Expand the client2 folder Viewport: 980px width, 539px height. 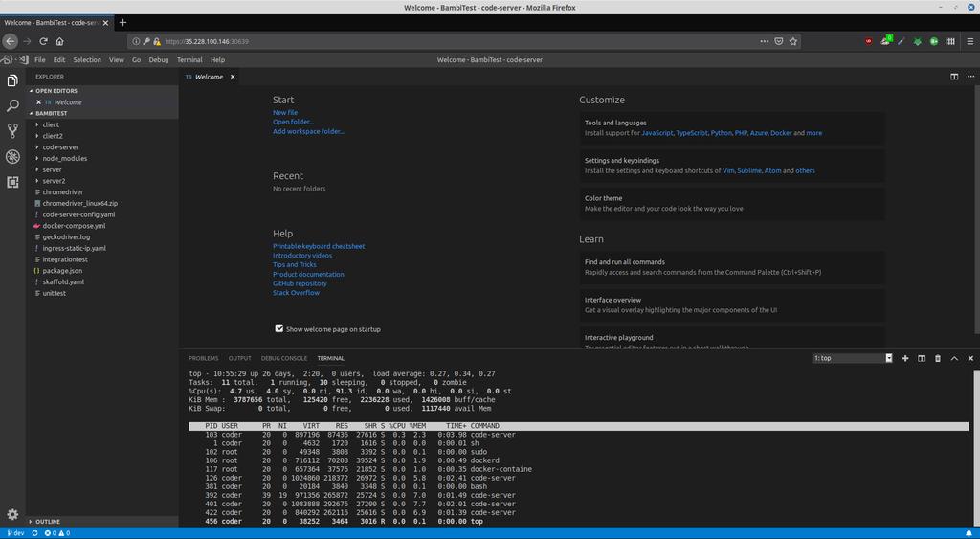(x=103, y=136)
